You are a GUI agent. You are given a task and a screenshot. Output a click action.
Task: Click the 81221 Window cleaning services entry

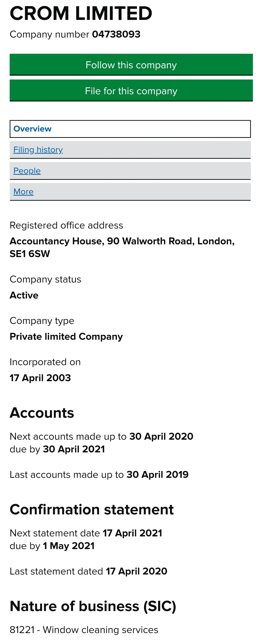pos(84,630)
